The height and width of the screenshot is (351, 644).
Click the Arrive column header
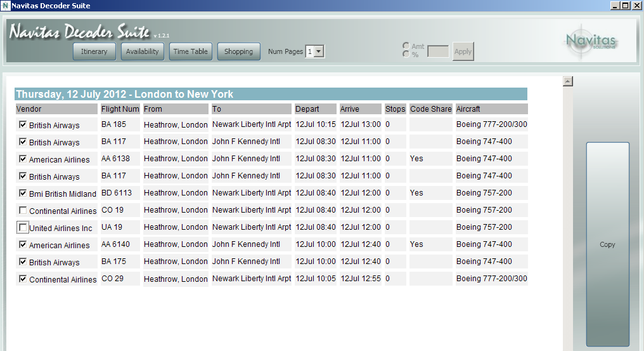tap(361, 109)
